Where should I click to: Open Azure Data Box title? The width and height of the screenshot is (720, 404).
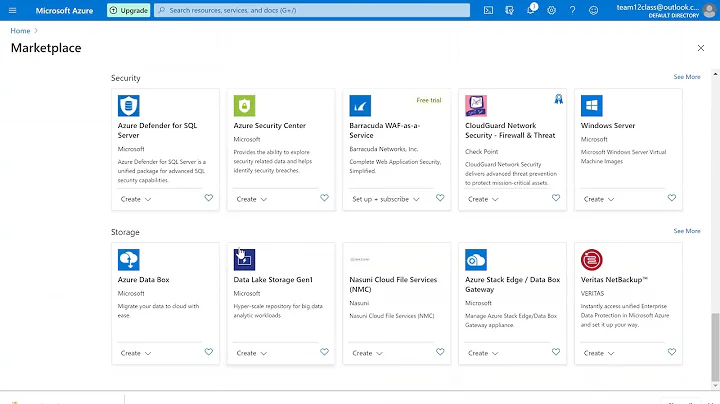pos(143,280)
